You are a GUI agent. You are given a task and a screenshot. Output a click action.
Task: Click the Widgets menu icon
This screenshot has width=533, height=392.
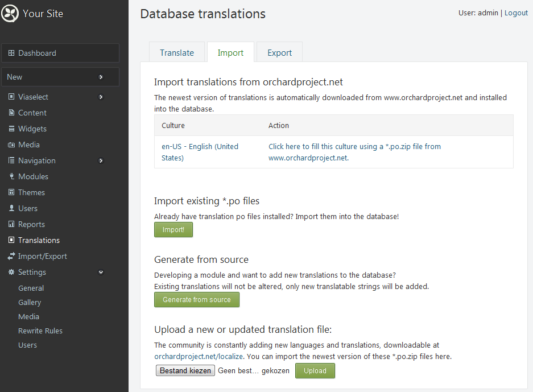[11, 129]
